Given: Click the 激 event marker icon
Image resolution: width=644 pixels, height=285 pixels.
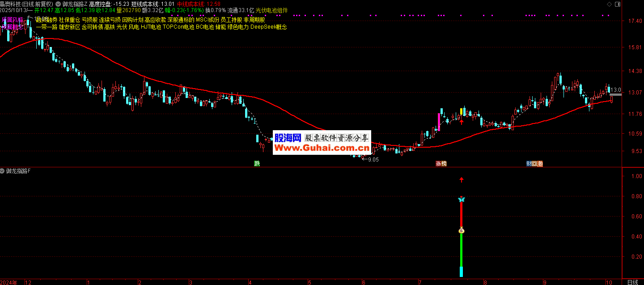Looking at the screenshot, I should 540,164.
